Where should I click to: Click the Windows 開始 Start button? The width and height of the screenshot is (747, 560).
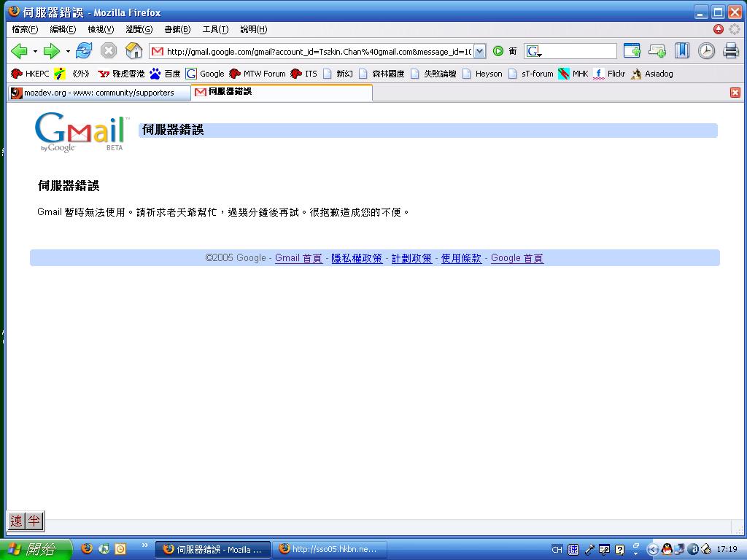[x=35, y=549]
